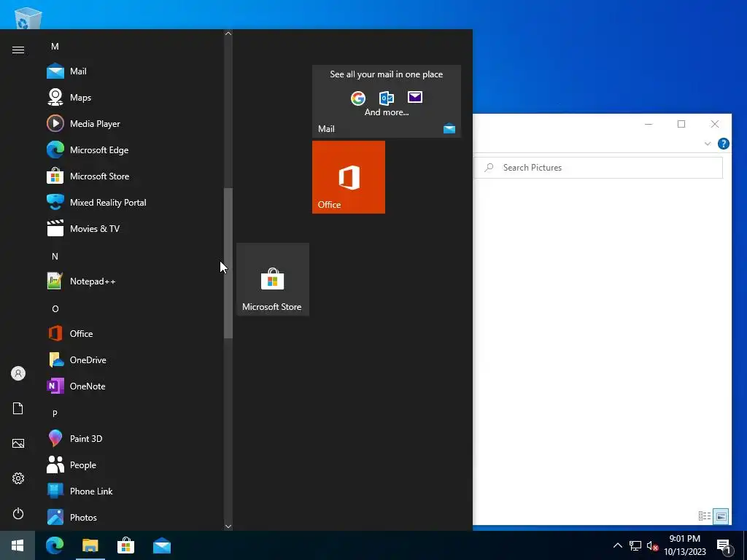Click the Microsoft Store tile
This screenshot has height=560, width=747.
[273, 279]
